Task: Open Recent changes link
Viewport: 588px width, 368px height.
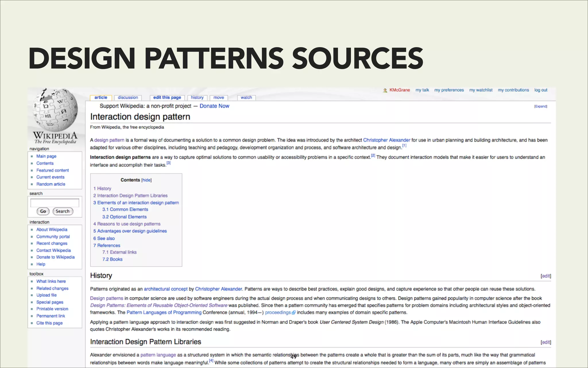Action: 52,243
